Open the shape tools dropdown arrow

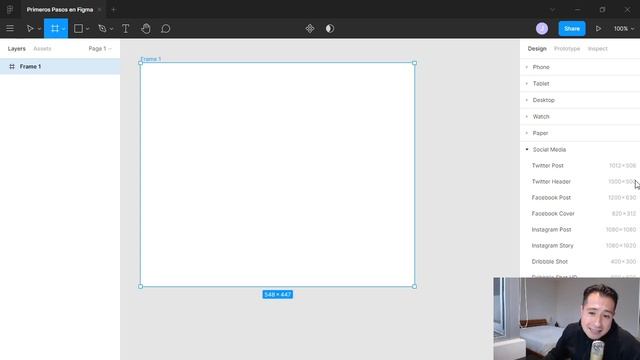87,29
